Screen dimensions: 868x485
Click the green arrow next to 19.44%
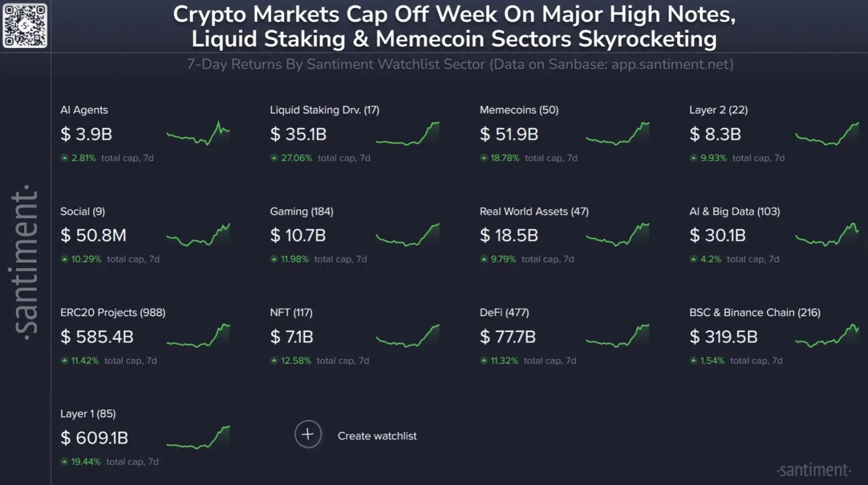tap(64, 462)
